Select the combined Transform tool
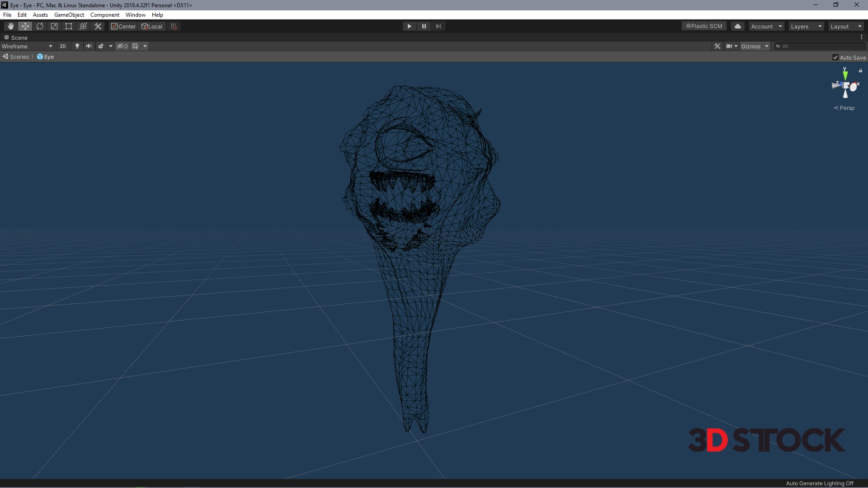The height and width of the screenshot is (488, 868). [83, 26]
